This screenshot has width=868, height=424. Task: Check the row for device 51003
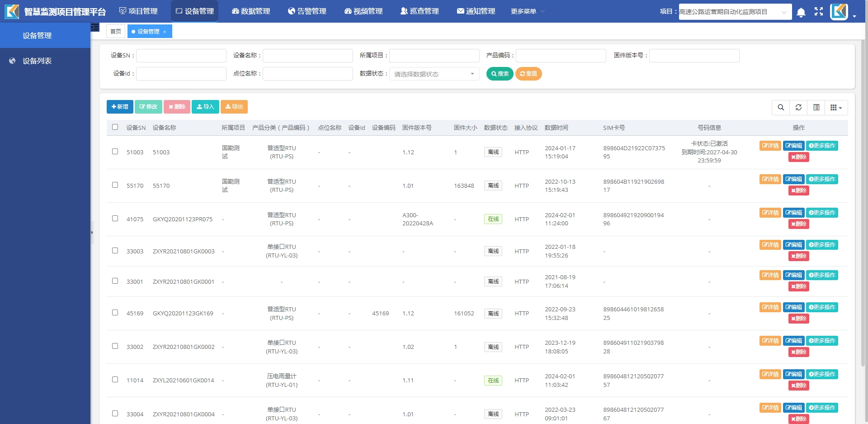click(x=115, y=152)
